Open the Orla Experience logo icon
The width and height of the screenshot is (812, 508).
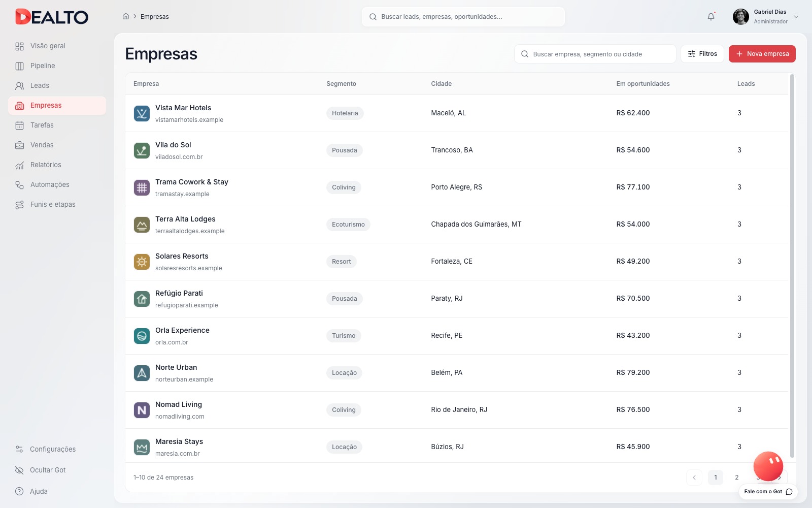[142, 336]
